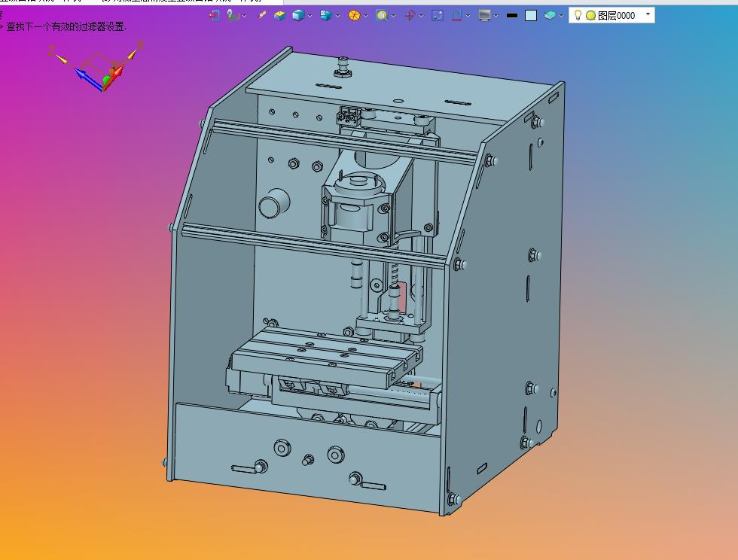Viewport: 738px width, 560px height.
Task: Click the coordinate axis triad in viewport
Action: 97,66
